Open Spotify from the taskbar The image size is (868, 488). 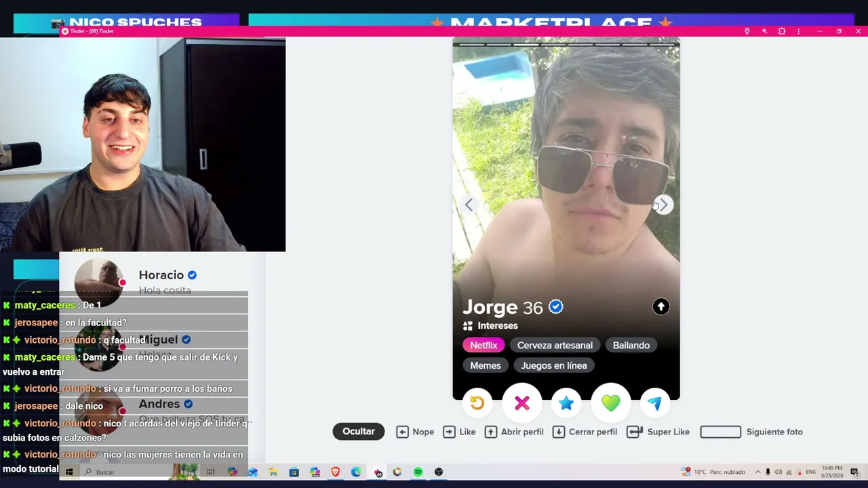[x=418, y=472]
